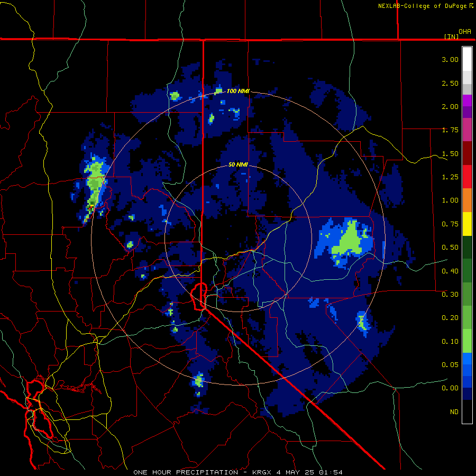476x476 pixels.
Task: Click the 0.40 legend value
Action: click(x=450, y=271)
